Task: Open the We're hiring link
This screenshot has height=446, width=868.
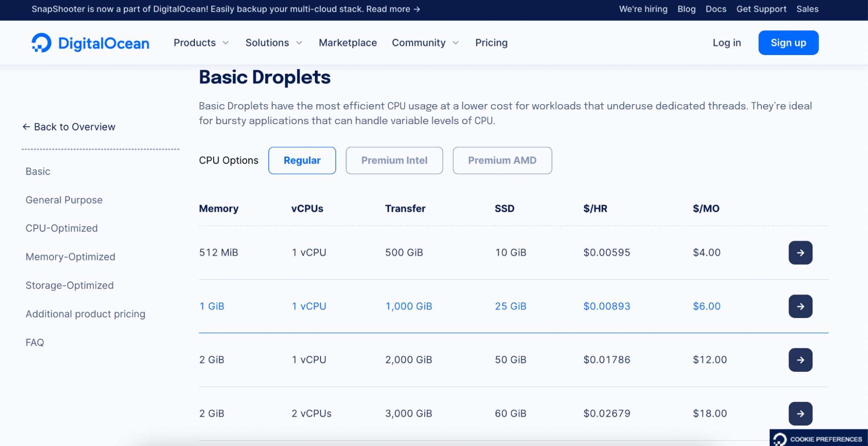Action: pos(643,9)
